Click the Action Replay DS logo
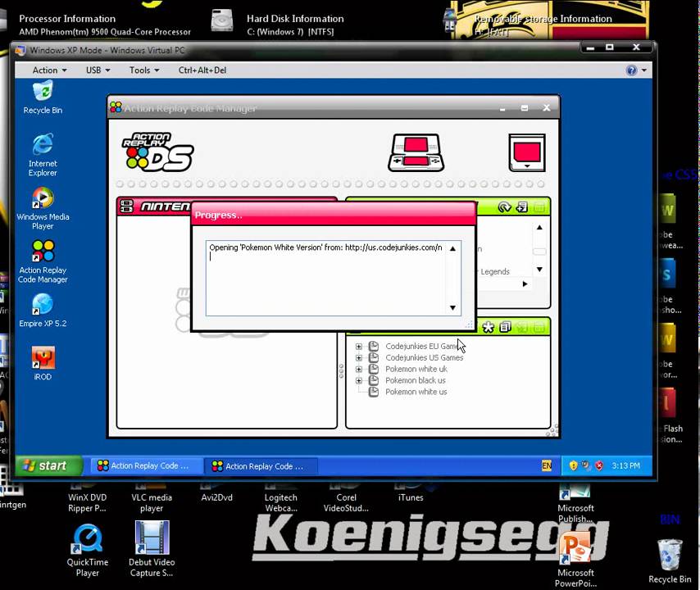700x590 pixels. coord(157,152)
